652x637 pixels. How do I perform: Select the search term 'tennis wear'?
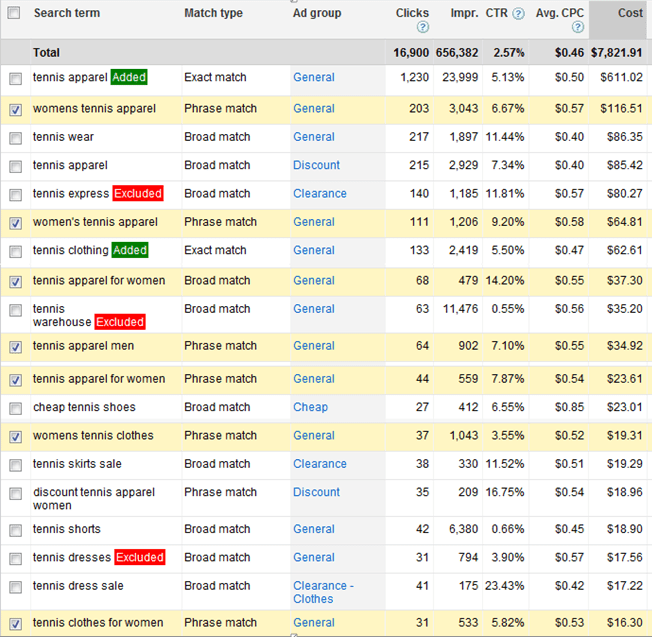point(63,137)
